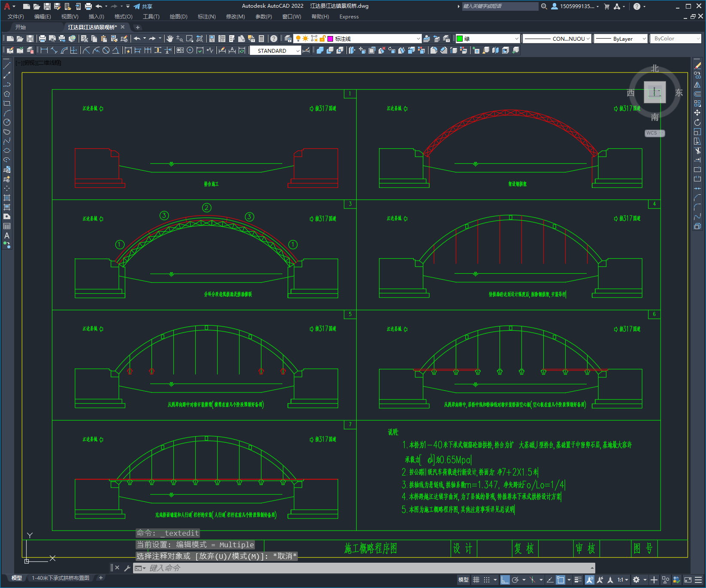Viewport: 706px width, 588px height.
Task: Select the Gradient tool
Action: tap(7, 207)
